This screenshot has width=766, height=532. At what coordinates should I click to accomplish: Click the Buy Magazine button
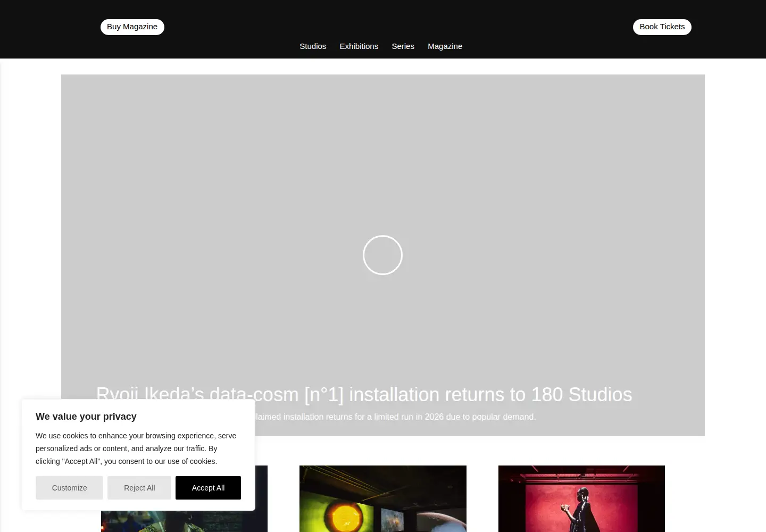coord(132,27)
